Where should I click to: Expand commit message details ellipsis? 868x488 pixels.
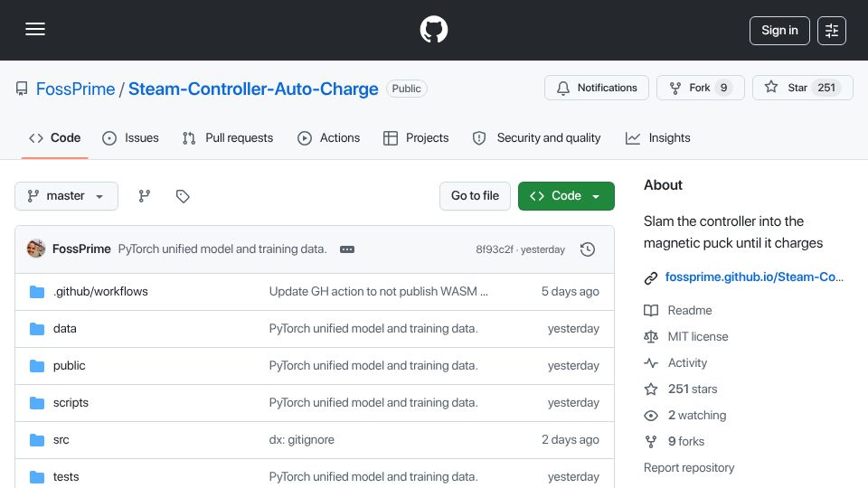(x=347, y=249)
